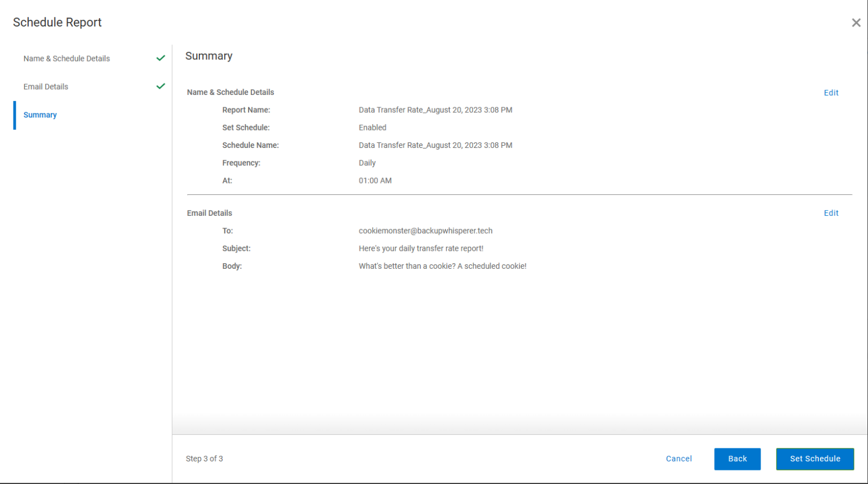Click the blue active-step indicator bar beside Summary

pos(15,115)
